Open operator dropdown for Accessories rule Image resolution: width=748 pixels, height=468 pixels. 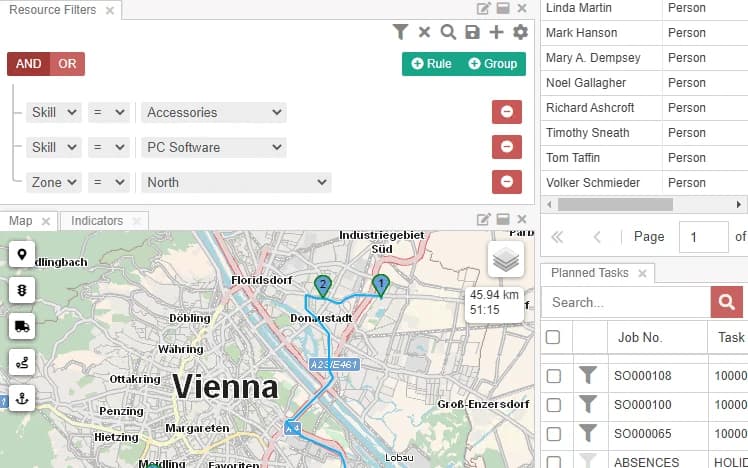(x=109, y=113)
